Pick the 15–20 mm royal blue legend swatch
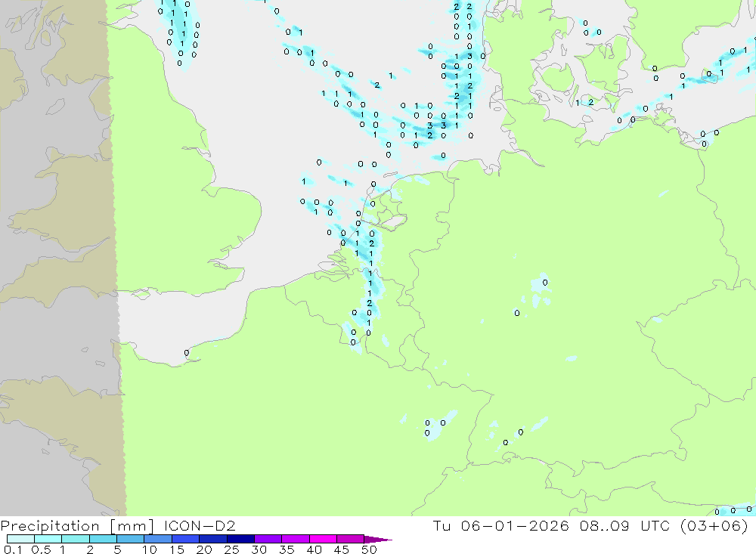756x554 pixels. [x=185, y=539]
